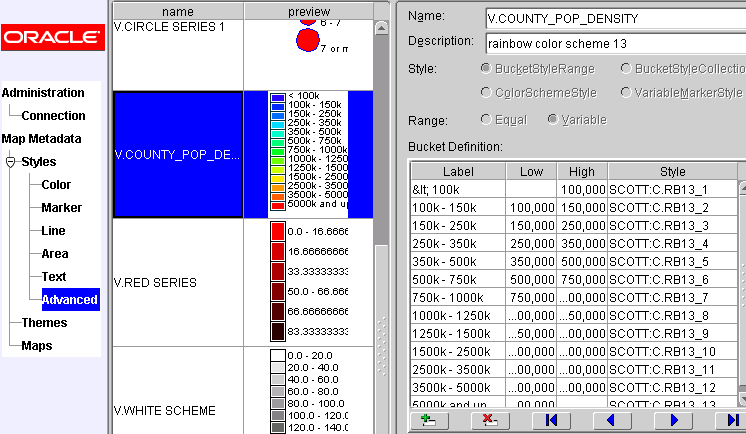Select the BucketStyleCollection radio button

point(626,69)
